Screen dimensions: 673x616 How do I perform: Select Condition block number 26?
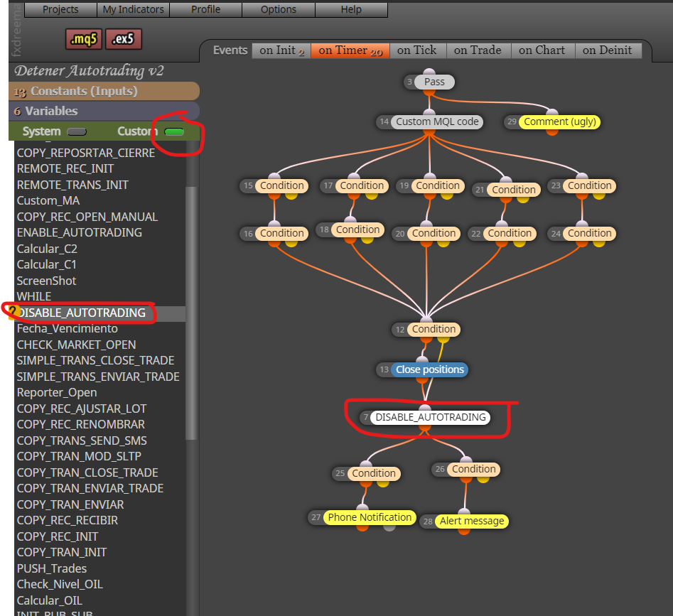coord(473,470)
